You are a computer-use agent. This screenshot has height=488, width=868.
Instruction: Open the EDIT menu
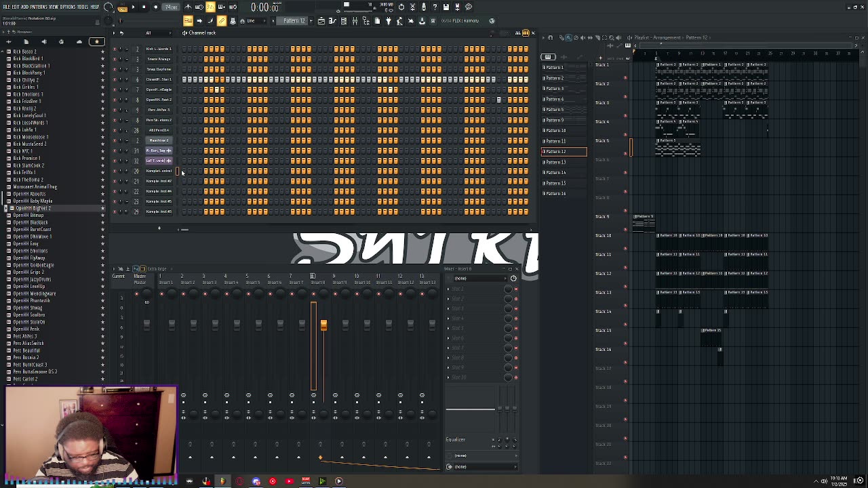[x=16, y=7]
